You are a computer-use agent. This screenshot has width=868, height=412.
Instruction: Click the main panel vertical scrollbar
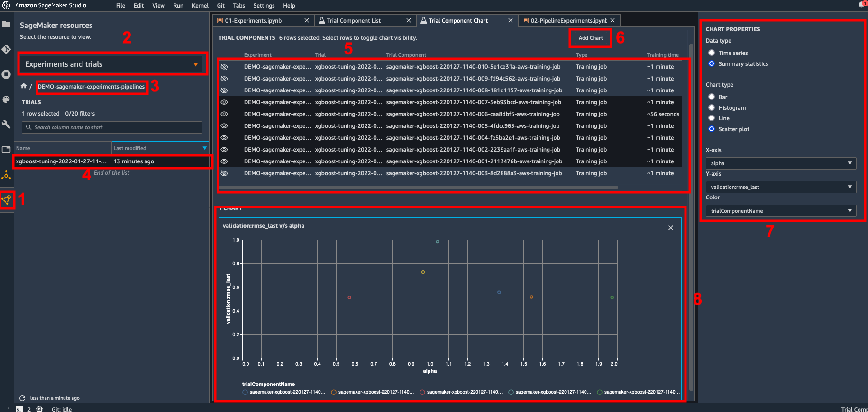tap(691, 218)
